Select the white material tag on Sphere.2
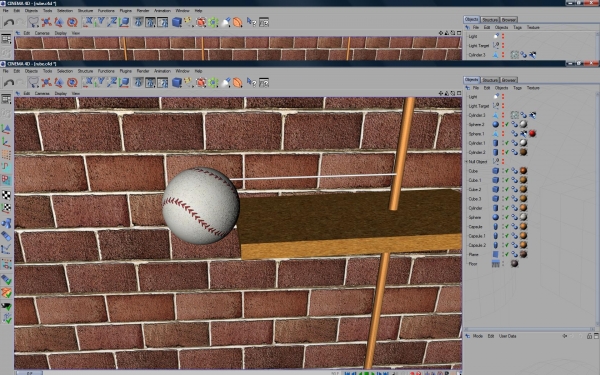Viewport: 600px width, 375px height. (x=523, y=124)
